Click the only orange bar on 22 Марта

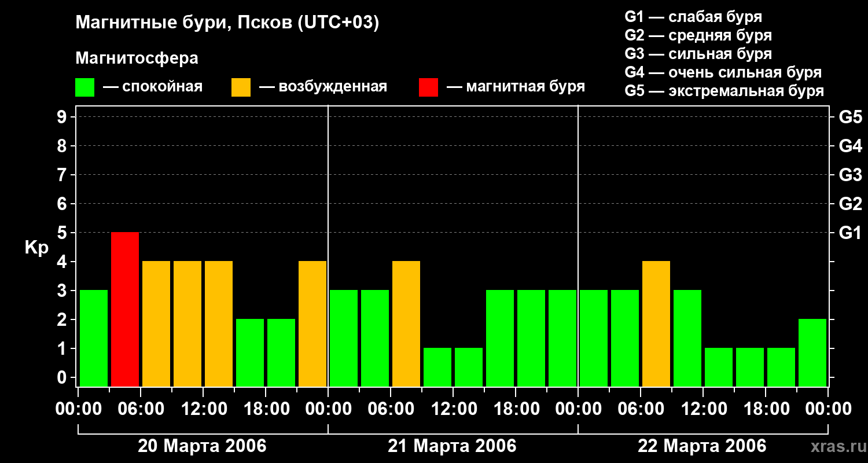pyautogui.click(x=656, y=324)
